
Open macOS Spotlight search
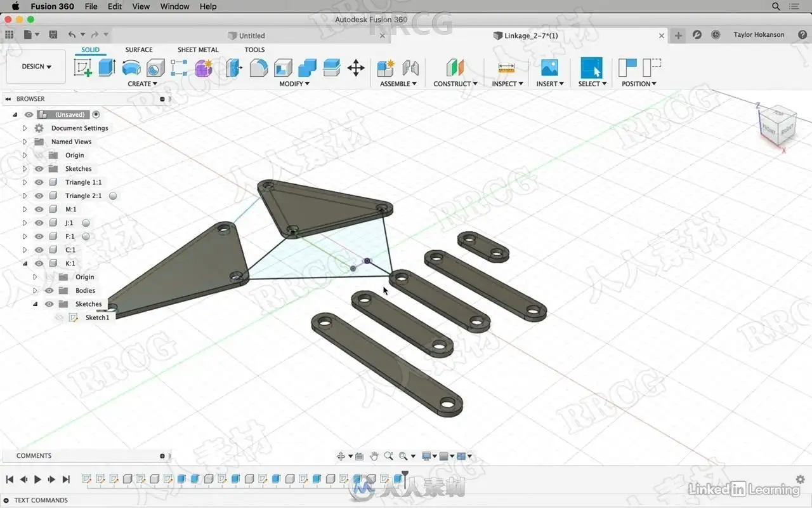pos(776,6)
